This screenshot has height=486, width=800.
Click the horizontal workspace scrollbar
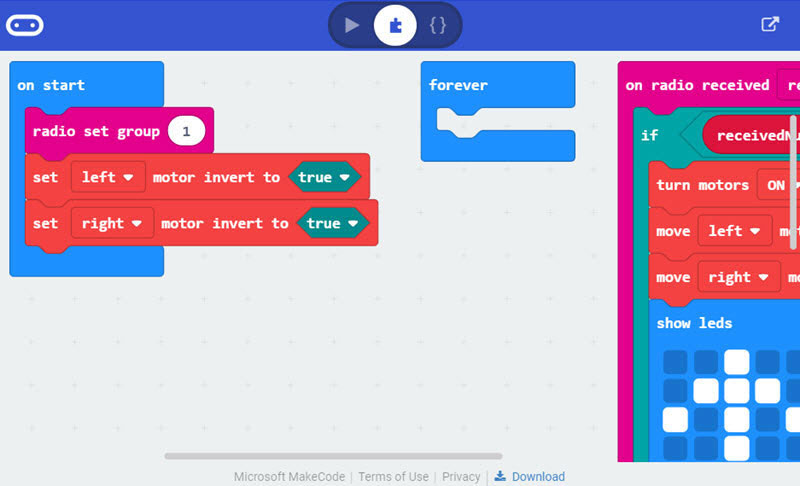(333, 456)
